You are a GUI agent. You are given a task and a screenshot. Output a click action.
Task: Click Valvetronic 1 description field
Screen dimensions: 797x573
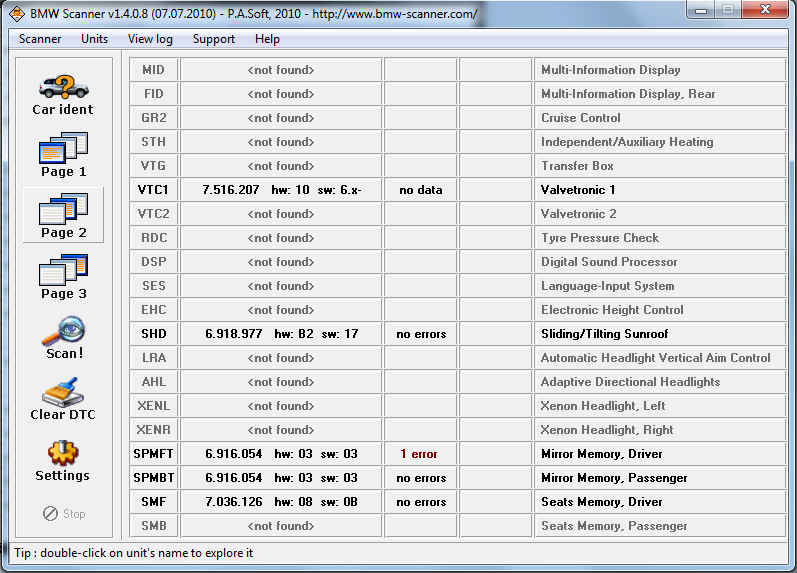(660, 190)
